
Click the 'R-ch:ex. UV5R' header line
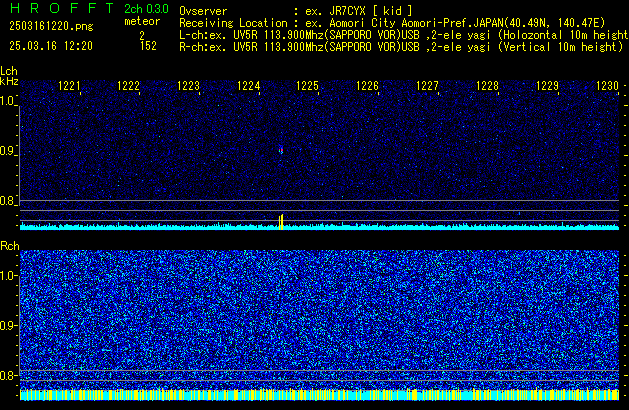point(401,47)
